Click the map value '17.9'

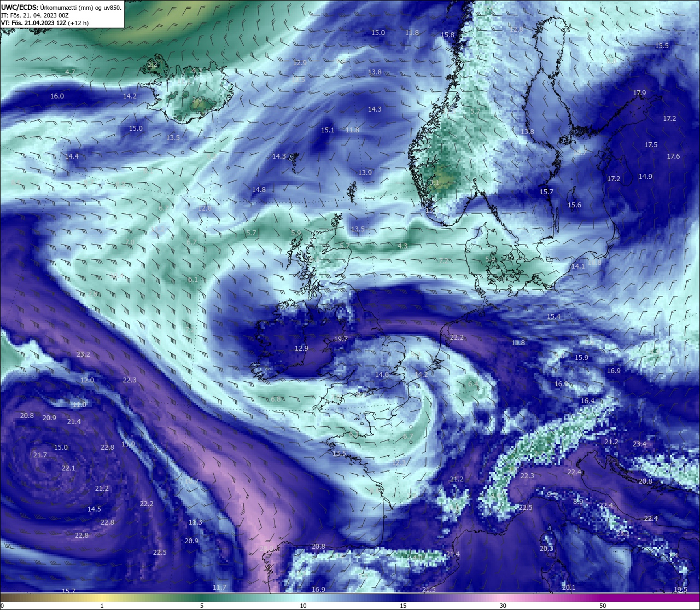[639, 93]
